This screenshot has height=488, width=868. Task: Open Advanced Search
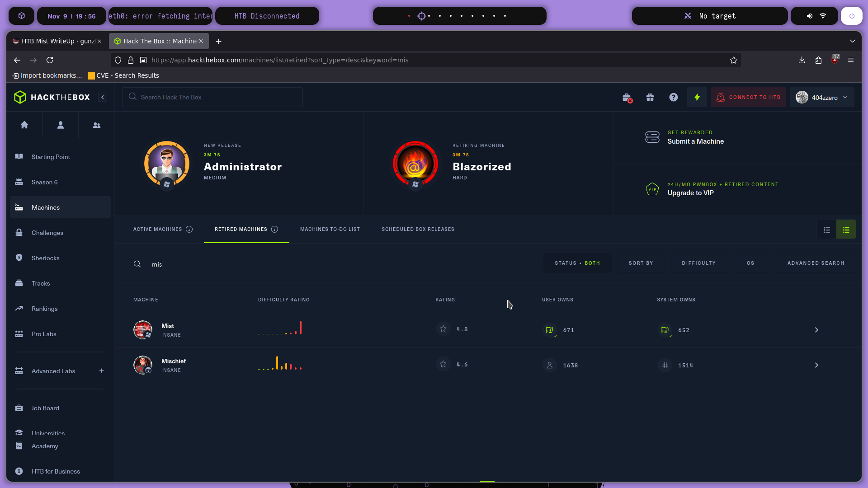(816, 263)
